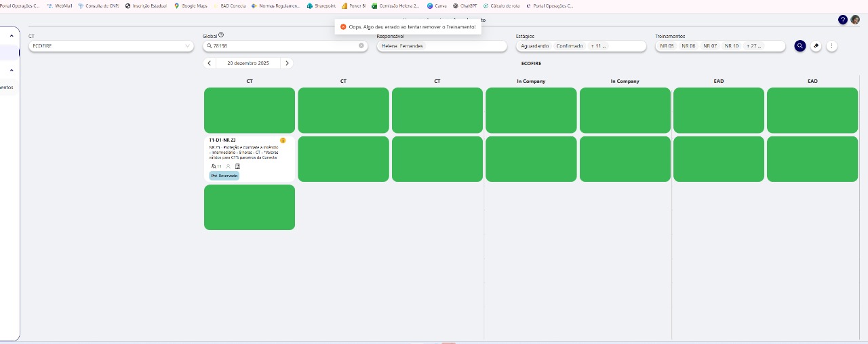The width and height of the screenshot is (868, 344).
Task: Click the user profile avatar
Action: tap(855, 20)
